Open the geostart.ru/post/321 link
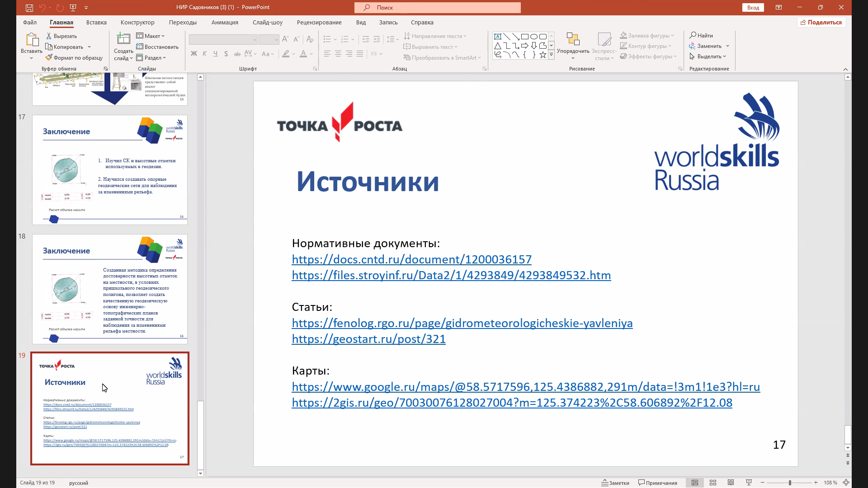The height and width of the screenshot is (488, 868). click(x=368, y=339)
